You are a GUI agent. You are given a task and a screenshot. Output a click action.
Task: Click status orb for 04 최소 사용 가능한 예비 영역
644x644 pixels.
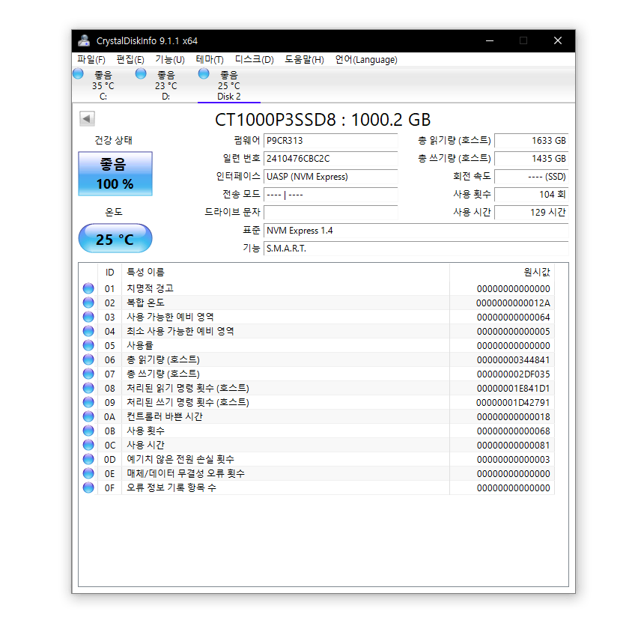point(88,331)
